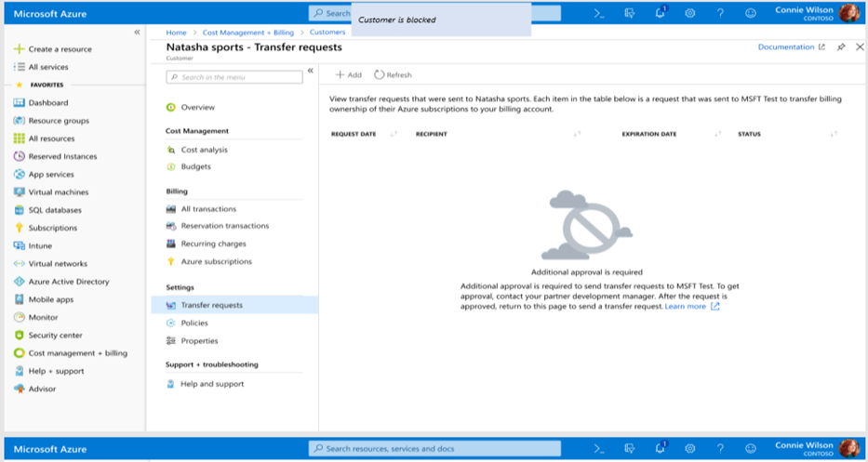Open Cloud Shell icon in top bar
The width and height of the screenshot is (868, 462).
coord(599,14)
